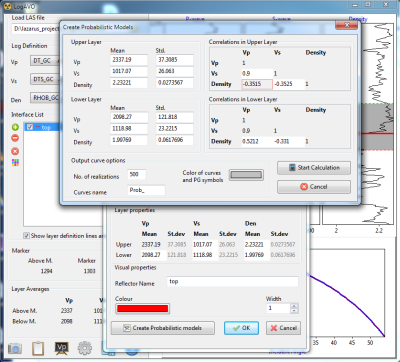Increase reflector Width with the up arrow
This screenshot has height=362, width=400.
click(x=294, y=306)
